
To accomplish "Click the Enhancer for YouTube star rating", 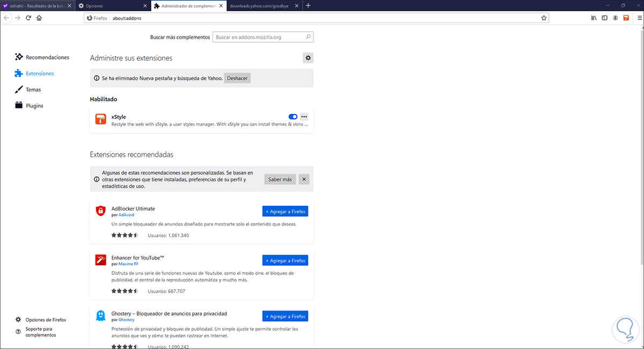I will tap(125, 291).
